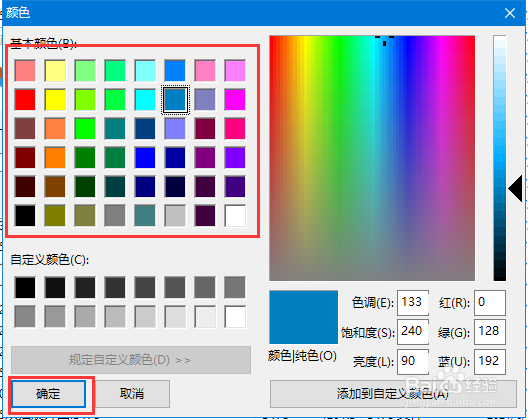
Task: Click the 红(R) value field
Action: pyautogui.click(x=490, y=302)
